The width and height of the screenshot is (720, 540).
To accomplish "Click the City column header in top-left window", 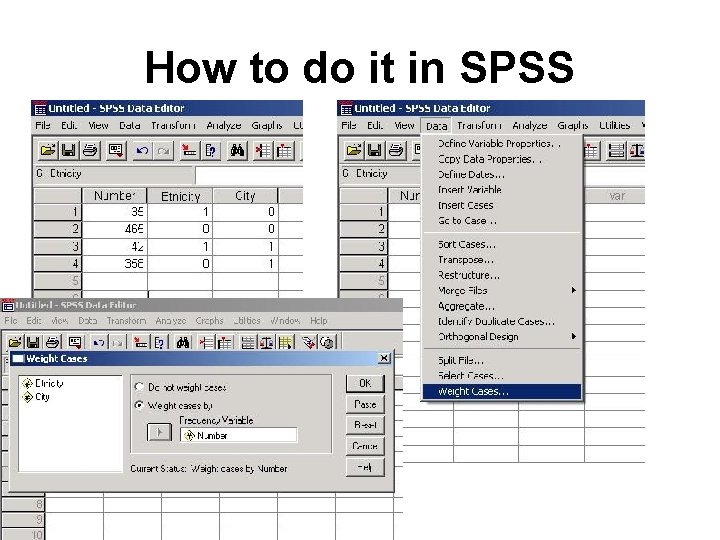I will (x=245, y=196).
